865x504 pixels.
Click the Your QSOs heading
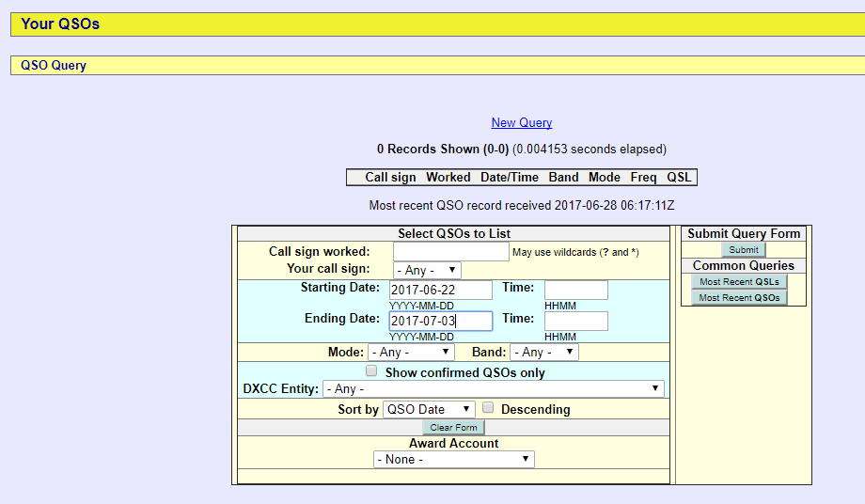point(60,24)
